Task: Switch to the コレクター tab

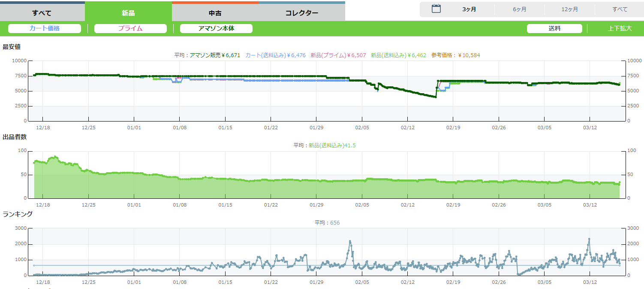Action: [301, 12]
